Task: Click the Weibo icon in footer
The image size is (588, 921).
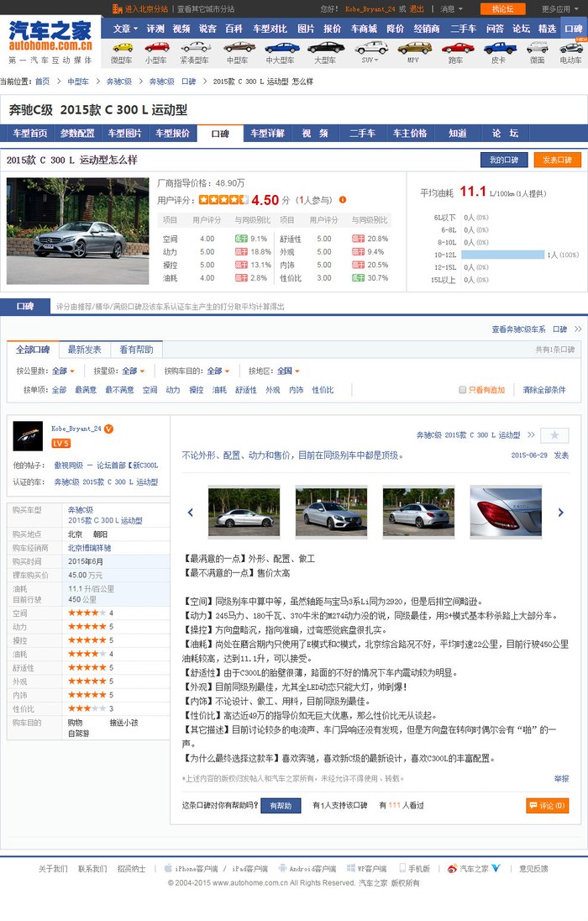Action: [x=452, y=869]
